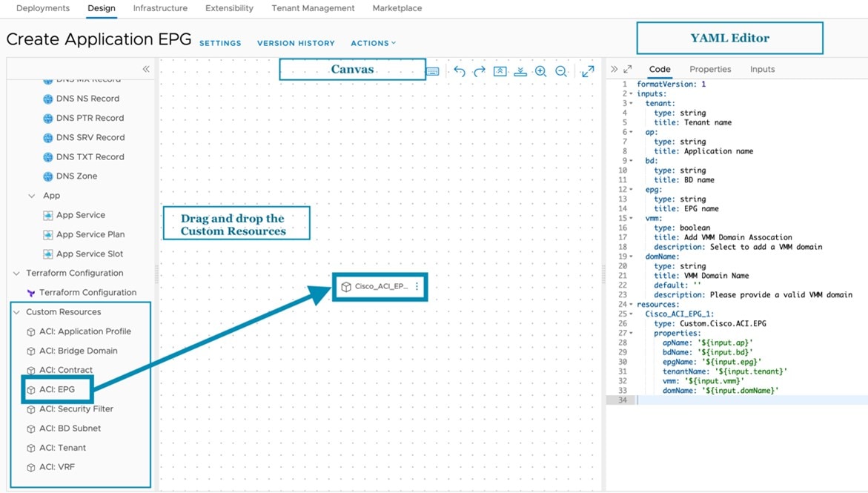Collapse the resource palette panel
The image size is (868, 493).
(145, 69)
